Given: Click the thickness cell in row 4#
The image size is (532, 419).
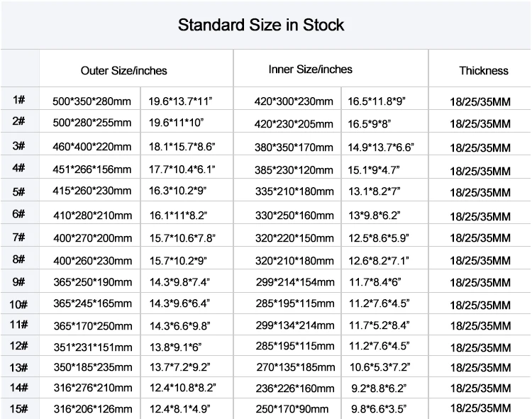Looking at the screenshot, I should tap(480, 171).
